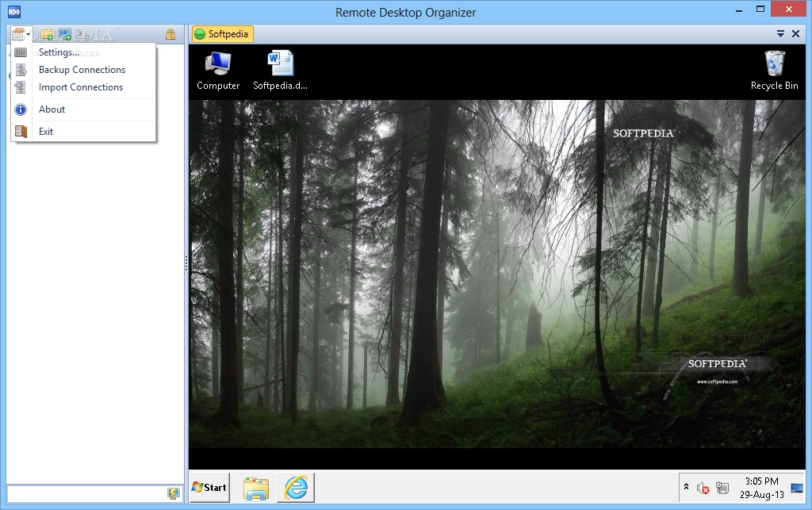This screenshot has width=812, height=510.
Task: Click the network tray icon
Action: click(x=722, y=488)
